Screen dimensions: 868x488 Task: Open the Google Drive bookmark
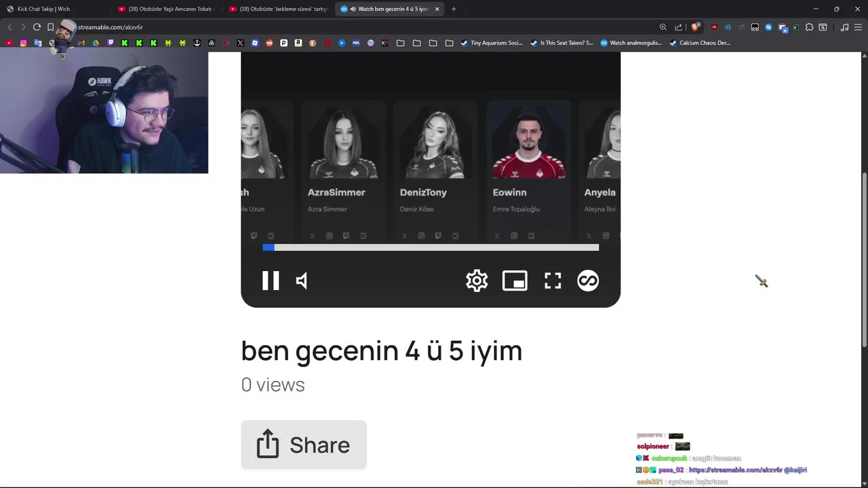96,43
